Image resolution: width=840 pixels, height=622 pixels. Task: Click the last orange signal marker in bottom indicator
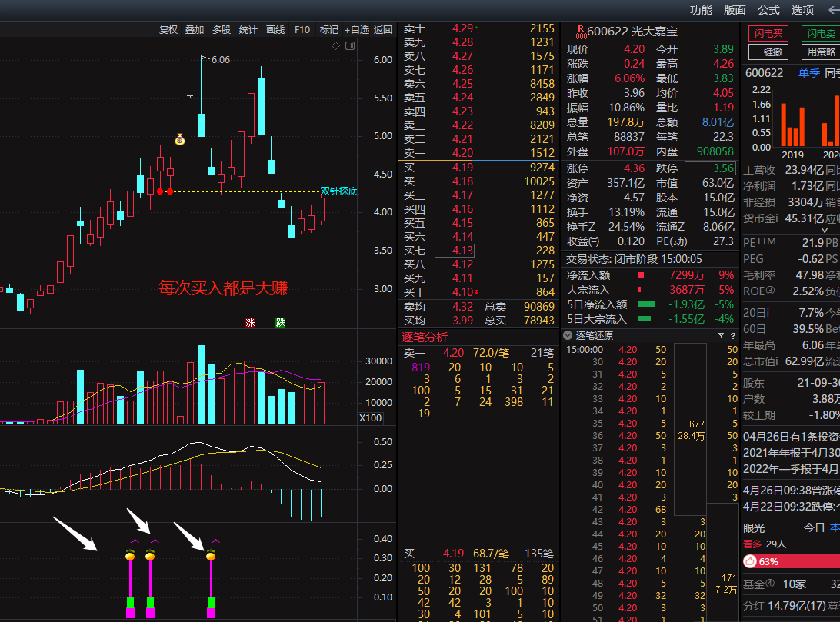[211, 556]
